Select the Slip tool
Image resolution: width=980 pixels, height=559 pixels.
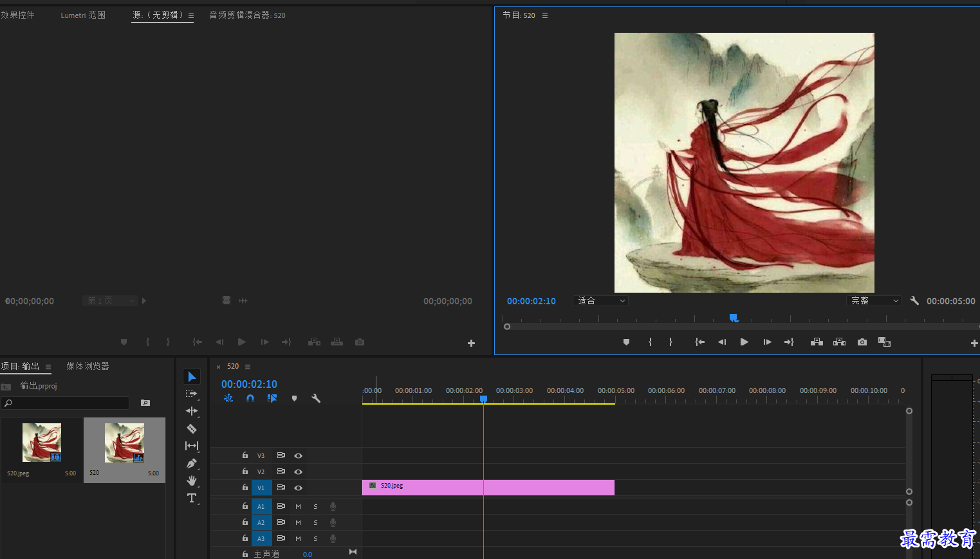[192, 446]
